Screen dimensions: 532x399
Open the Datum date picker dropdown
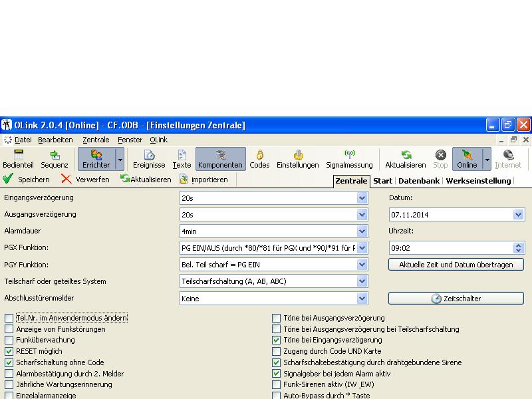coord(518,215)
